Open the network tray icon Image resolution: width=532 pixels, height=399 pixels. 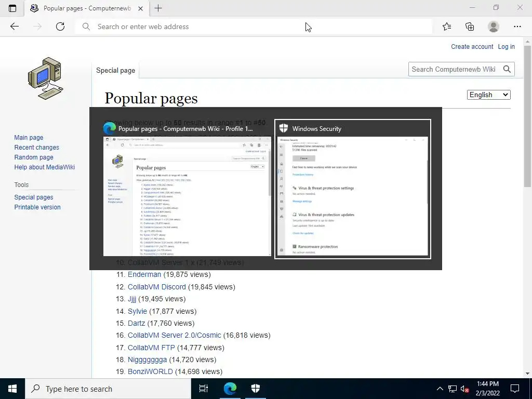point(453,389)
